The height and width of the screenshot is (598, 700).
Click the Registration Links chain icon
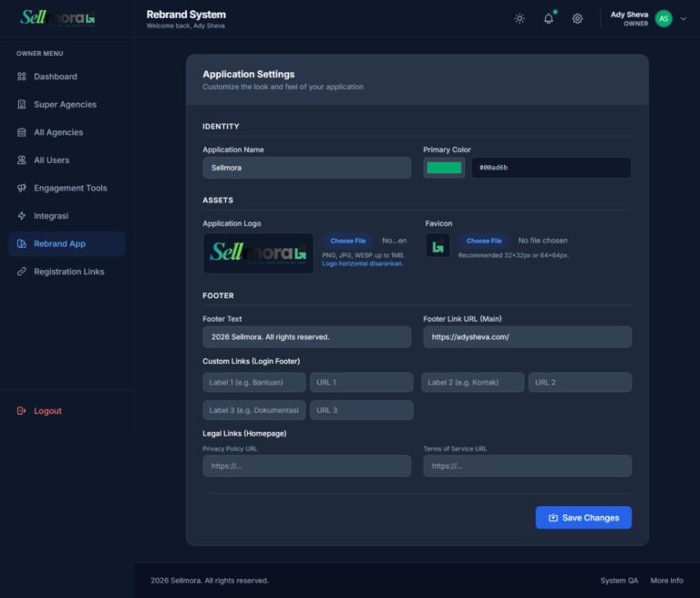coord(22,272)
